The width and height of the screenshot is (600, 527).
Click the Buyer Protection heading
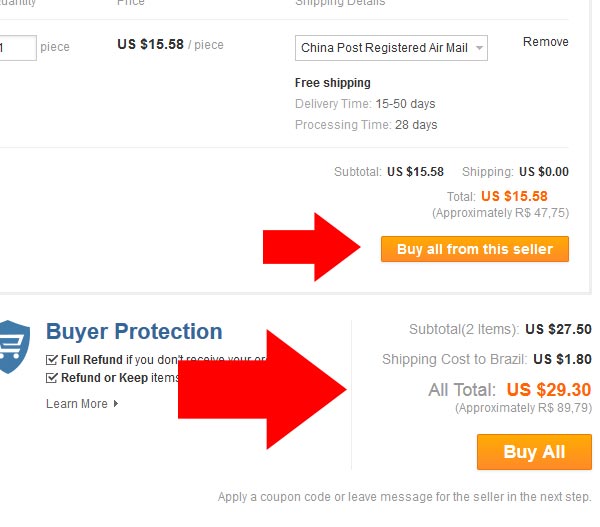[134, 331]
